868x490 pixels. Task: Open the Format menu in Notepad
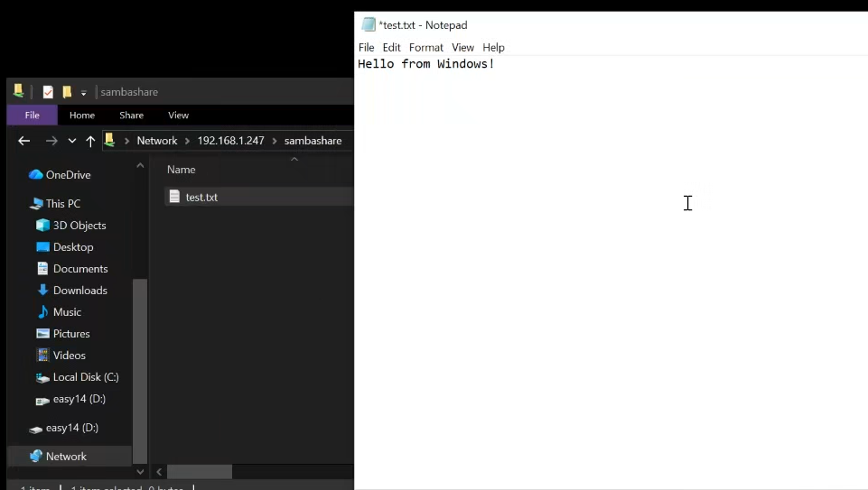425,48
